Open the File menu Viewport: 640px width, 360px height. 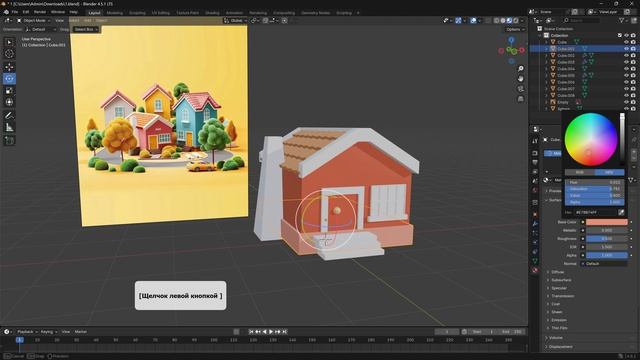coord(15,12)
